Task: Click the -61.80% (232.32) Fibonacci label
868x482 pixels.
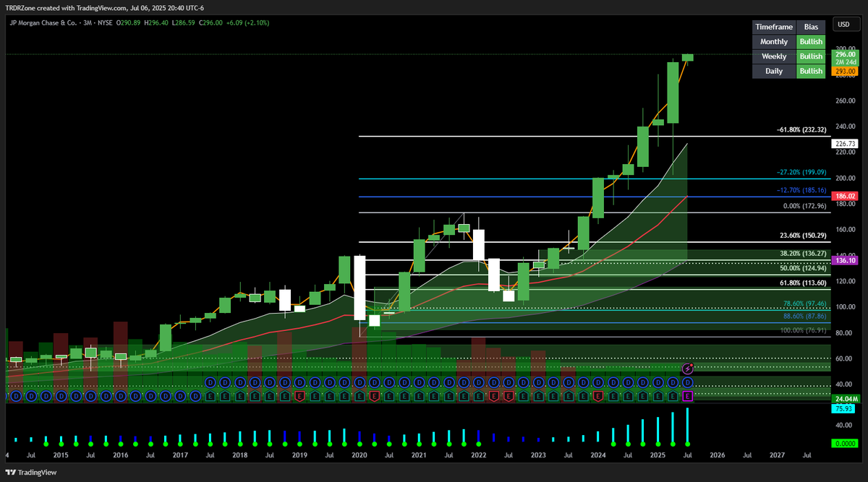Action: point(803,131)
